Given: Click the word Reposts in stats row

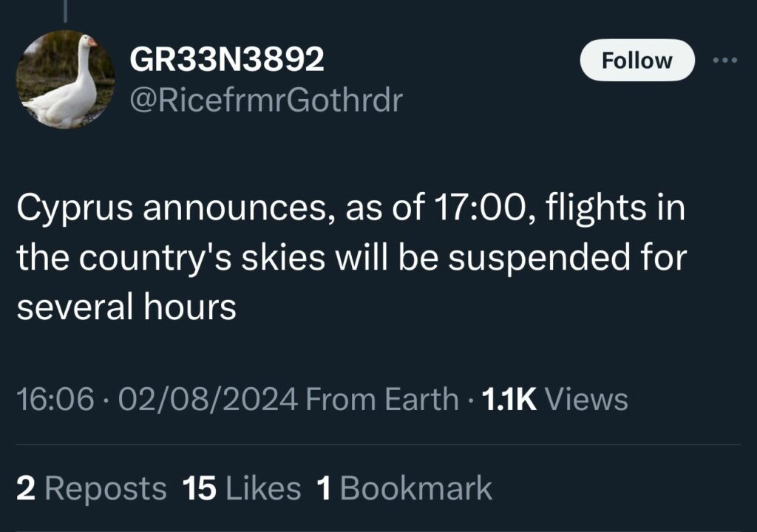Looking at the screenshot, I should (105, 488).
